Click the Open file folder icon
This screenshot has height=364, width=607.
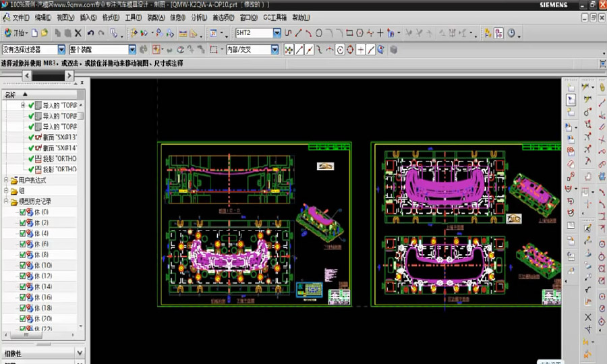tap(44, 32)
